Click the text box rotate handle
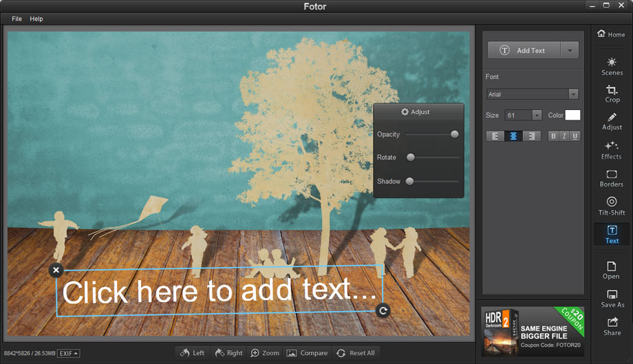Viewport: 633px width, 364px height. 383,311
